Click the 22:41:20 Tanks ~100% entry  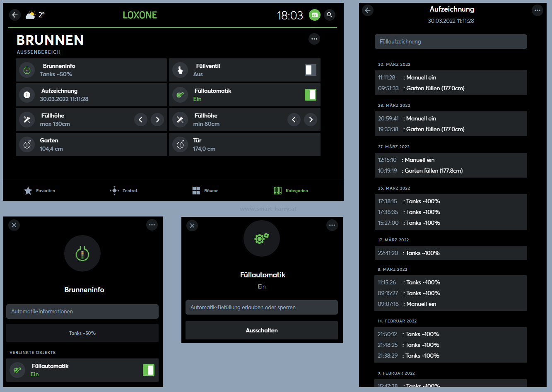click(x=451, y=253)
